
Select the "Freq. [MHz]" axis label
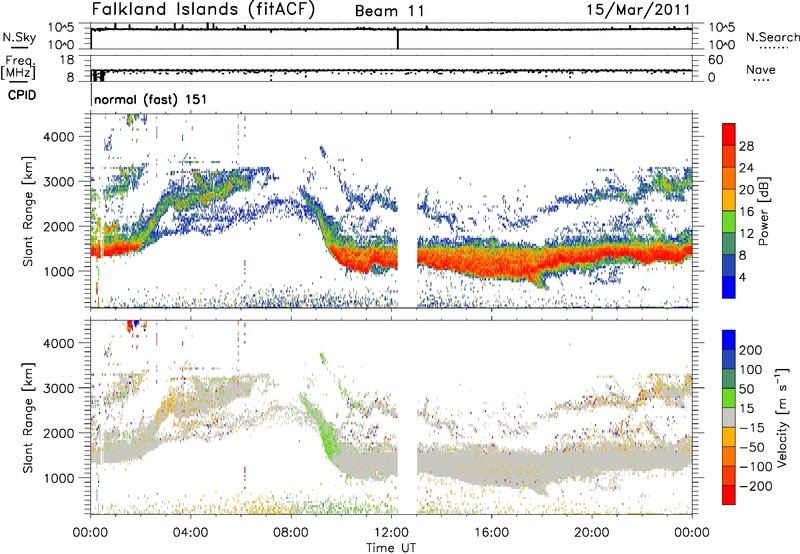click(x=19, y=67)
